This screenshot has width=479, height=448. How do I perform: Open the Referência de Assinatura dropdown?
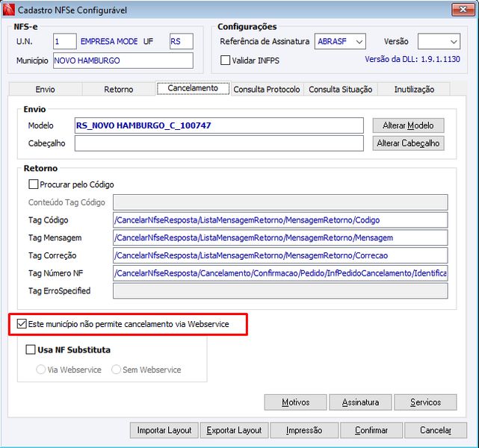pos(359,41)
